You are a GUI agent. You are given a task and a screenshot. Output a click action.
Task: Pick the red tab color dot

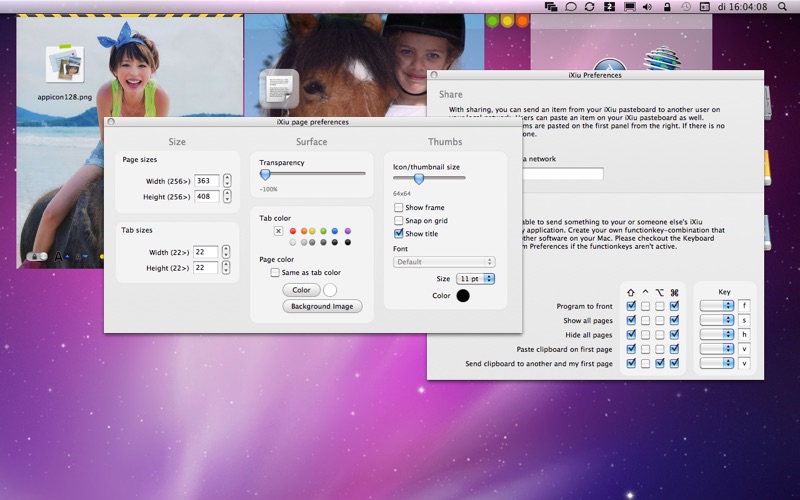pos(293,231)
